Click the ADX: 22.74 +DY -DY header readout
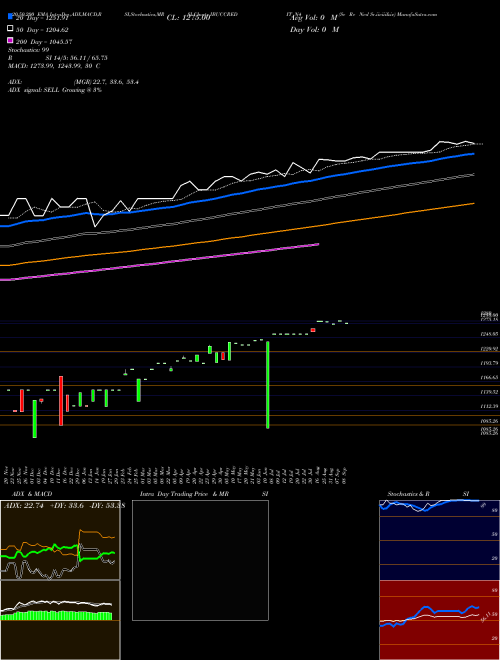Viewport: 500px width, 660px height. click(x=64, y=506)
